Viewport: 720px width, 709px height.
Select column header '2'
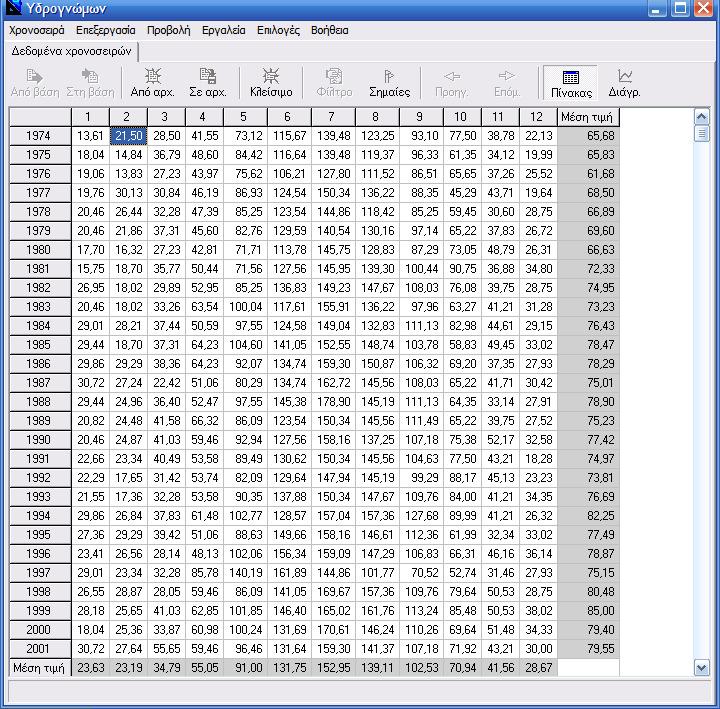click(129, 117)
